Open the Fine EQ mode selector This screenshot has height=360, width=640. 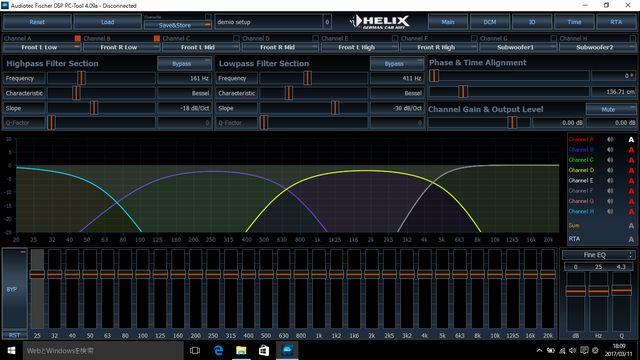coord(598,255)
